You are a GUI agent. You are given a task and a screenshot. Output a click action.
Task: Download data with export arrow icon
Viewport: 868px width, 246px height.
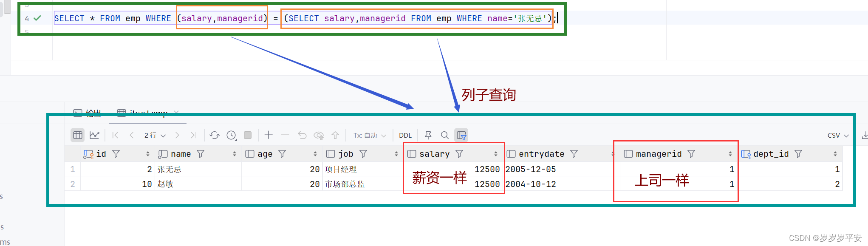click(x=865, y=135)
